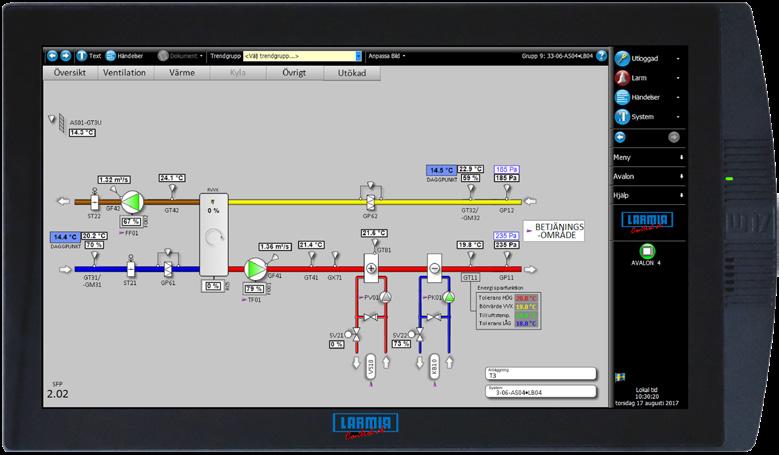Open the help question mark icon
Viewport: 779px width, 455px height.
point(601,56)
